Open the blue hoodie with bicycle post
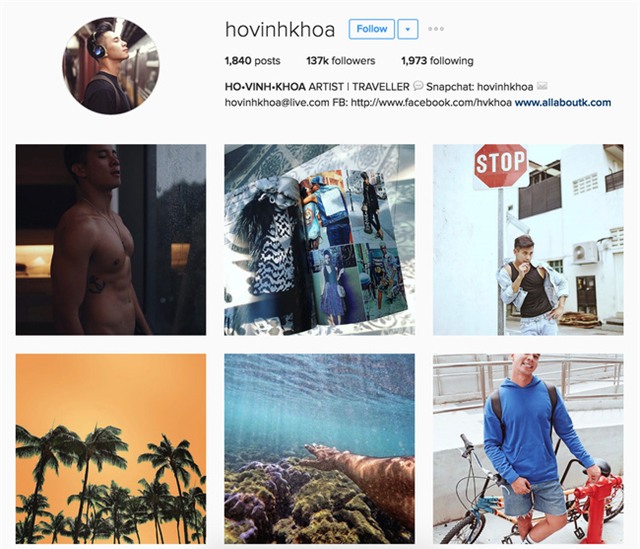640x549 pixels. coord(528,449)
